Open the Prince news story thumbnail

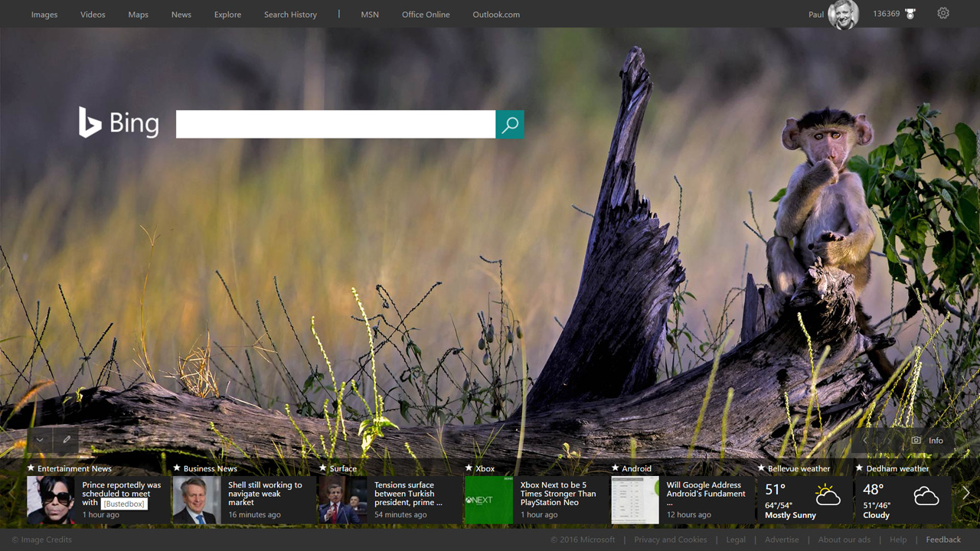(51, 500)
